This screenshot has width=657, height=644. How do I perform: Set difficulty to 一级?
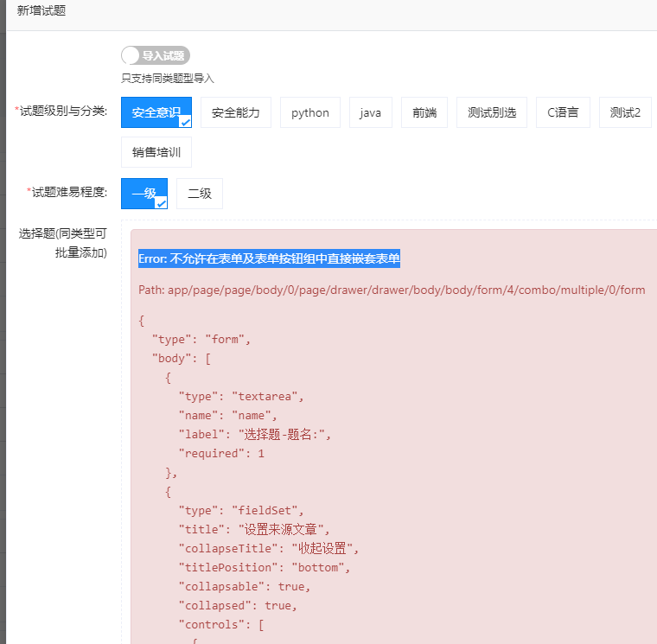pyautogui.click(x=144, y=194)
